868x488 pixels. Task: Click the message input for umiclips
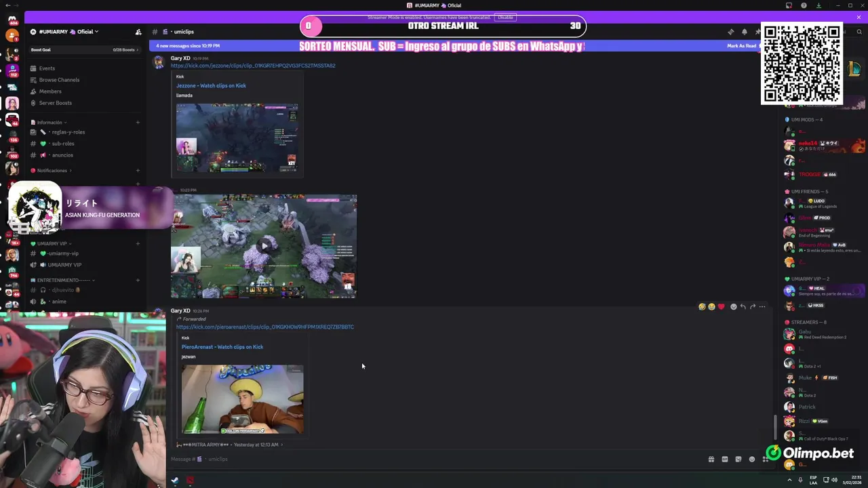[x=434, y=460]
